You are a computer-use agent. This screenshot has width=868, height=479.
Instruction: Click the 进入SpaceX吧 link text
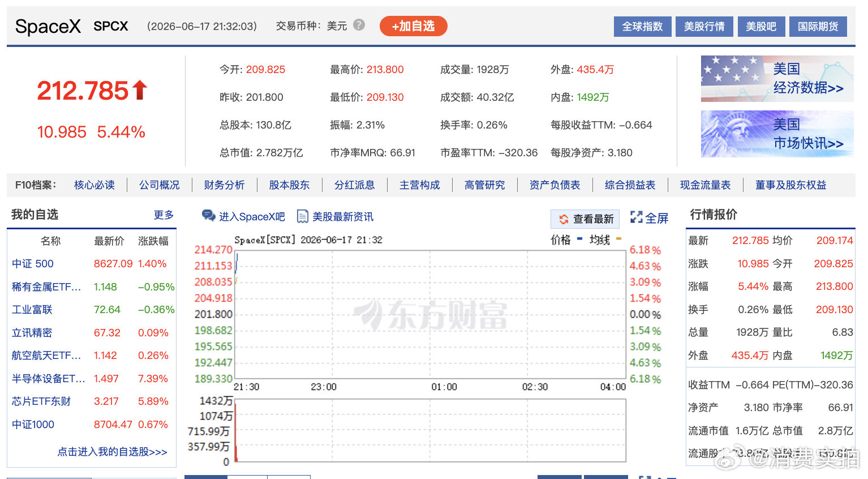point(252,217)
